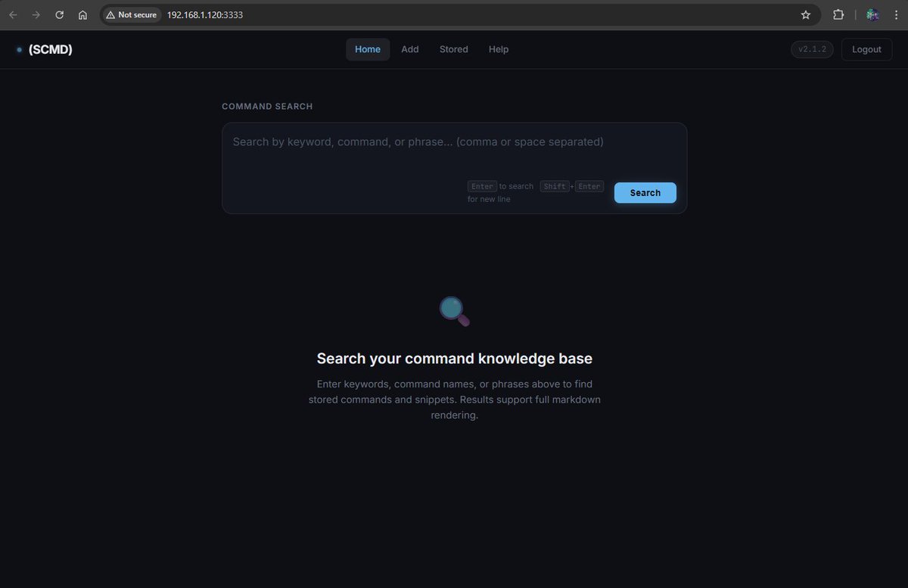Click the browser profile avatar
Screen dimensions: 908x588
click(x=872, y=14)
